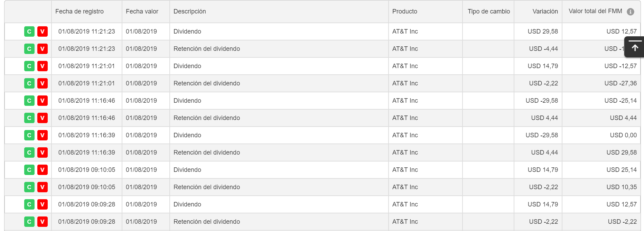The width and height of the screenshot is (644, 231).
Task: Click red V icon on 11:21:23 Retención row
Action: (43, 49)
